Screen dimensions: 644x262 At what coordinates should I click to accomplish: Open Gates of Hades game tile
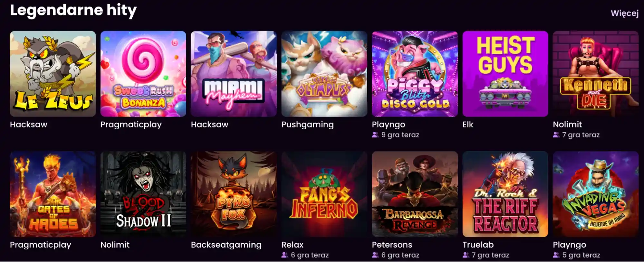coord(53,194)
